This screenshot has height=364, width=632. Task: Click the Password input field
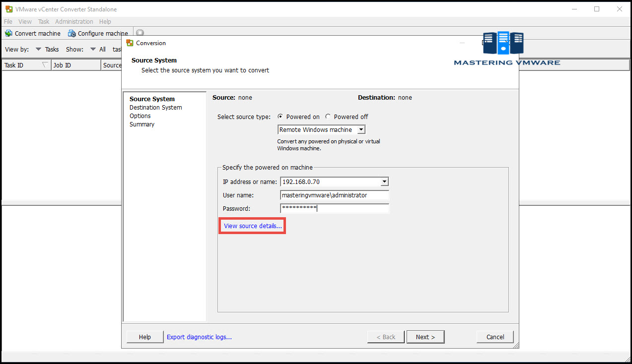point(335,209)
